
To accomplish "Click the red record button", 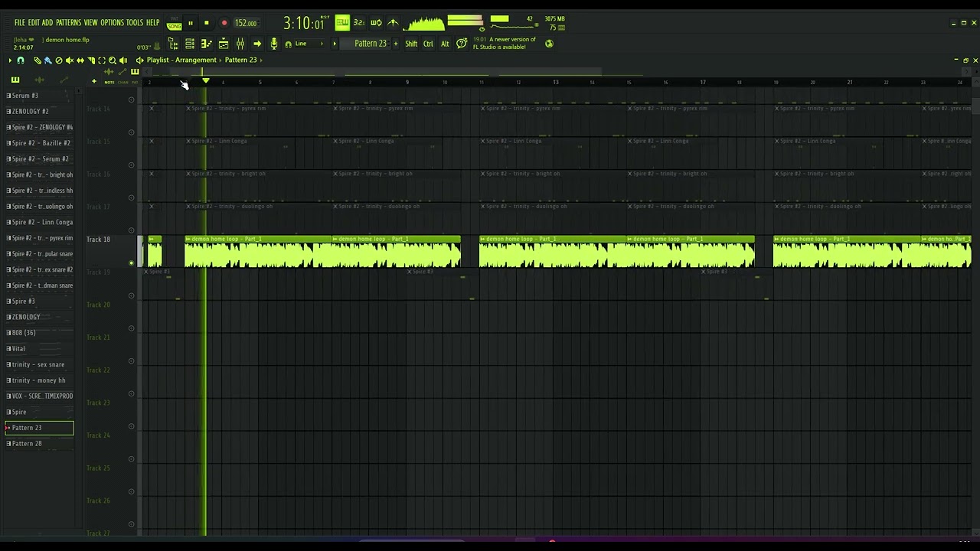I will pyautogui.click(x=224, y=23).
